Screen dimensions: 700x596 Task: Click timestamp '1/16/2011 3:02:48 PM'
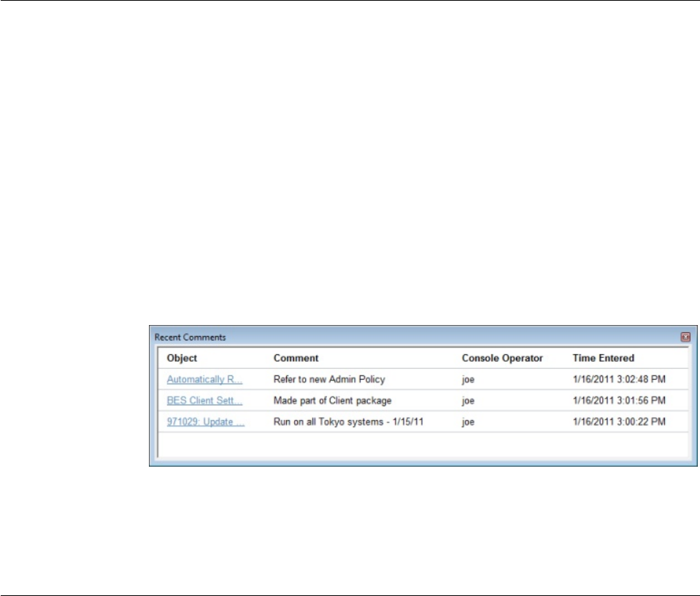[x=619, y=379]
